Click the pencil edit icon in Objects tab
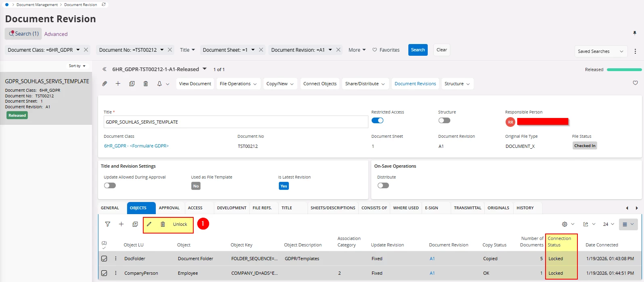644x282 pixels. coord(149,224)
